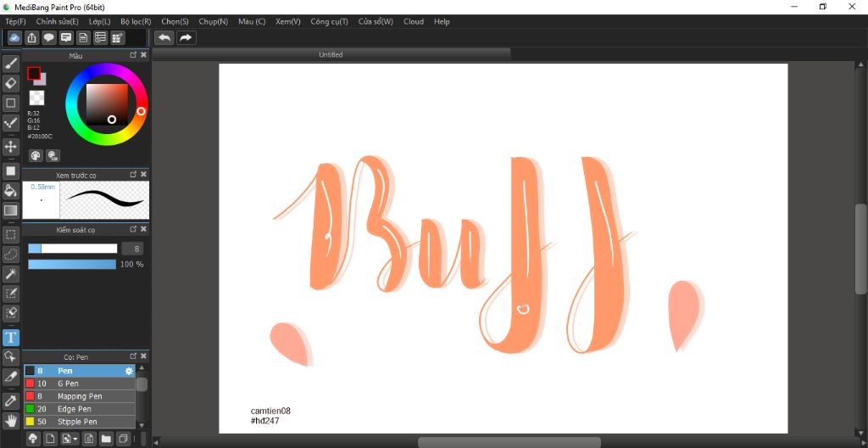Open the palette icon in color panel

pos(36,156)
